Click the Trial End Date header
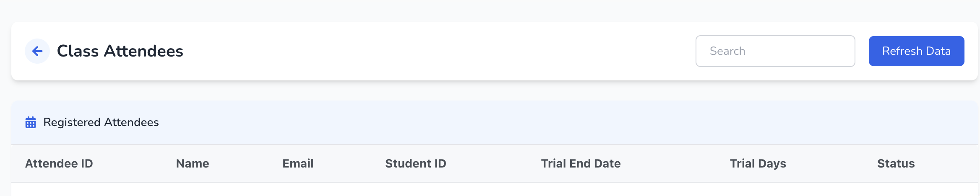The image size is (980, 196). pos(581,163)
